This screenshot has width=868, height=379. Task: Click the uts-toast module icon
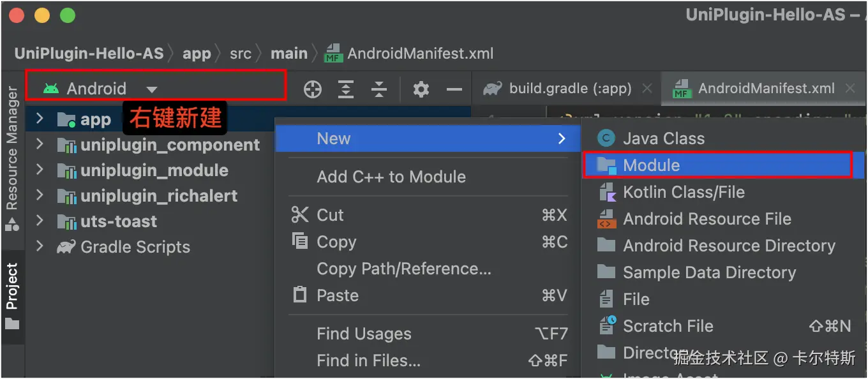point(66,222)
